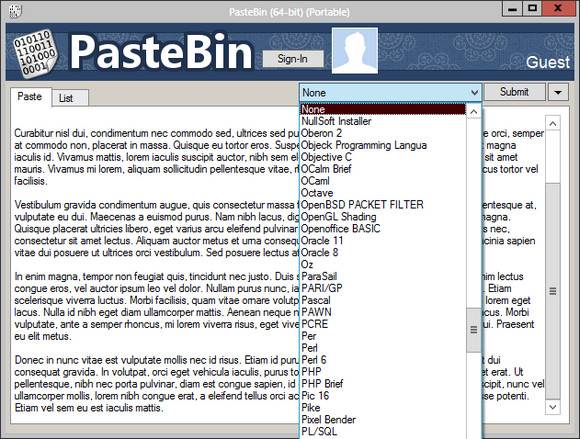Choose OpenGL Shading entry
This screenshot has width=580, height=439.
click(383, 217)
